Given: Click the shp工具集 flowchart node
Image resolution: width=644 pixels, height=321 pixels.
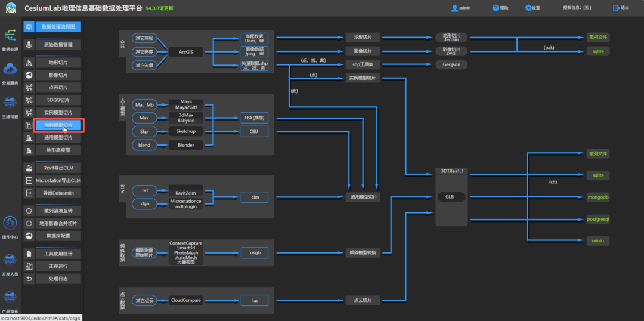Looking at the screenshot, I should [363, 64].
